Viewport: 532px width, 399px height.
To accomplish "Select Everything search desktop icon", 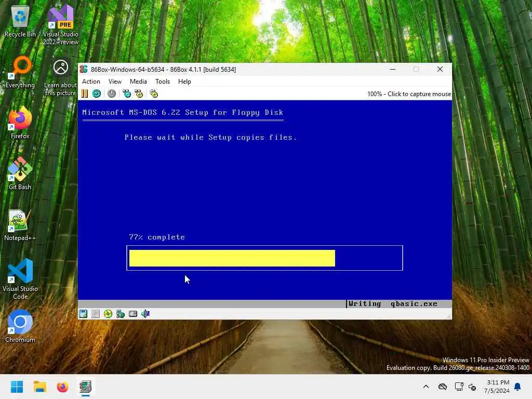I will 20,72.
